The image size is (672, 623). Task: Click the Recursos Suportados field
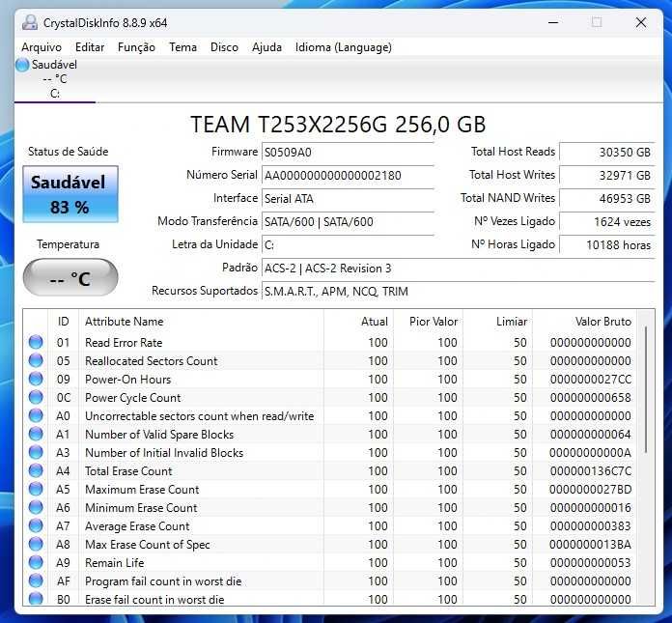tap(459, 292)
